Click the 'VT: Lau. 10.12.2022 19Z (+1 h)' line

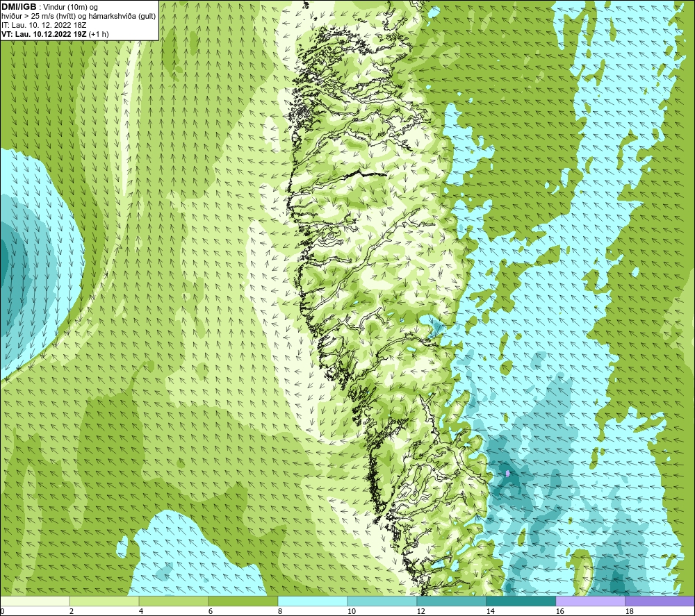coord(55,34)
